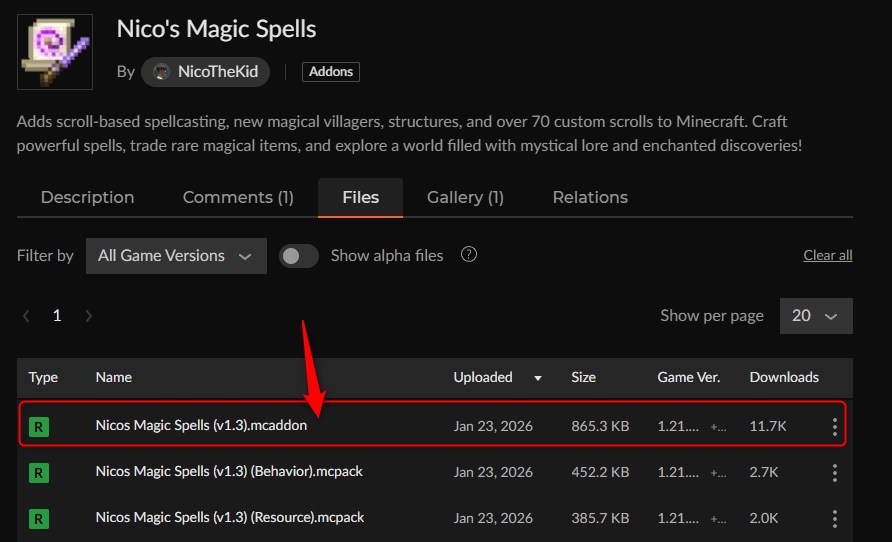Click the 11.7K downloads value

pyautogui.click(x=768, y=426)
